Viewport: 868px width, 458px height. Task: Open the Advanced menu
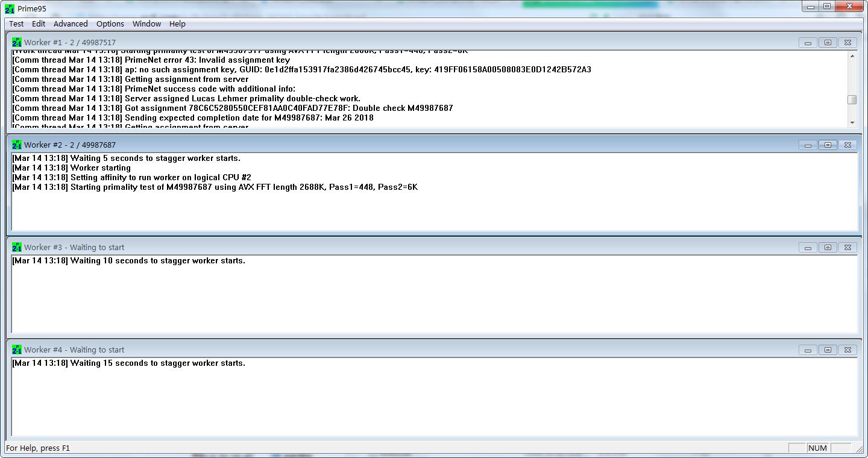[71, 24]
